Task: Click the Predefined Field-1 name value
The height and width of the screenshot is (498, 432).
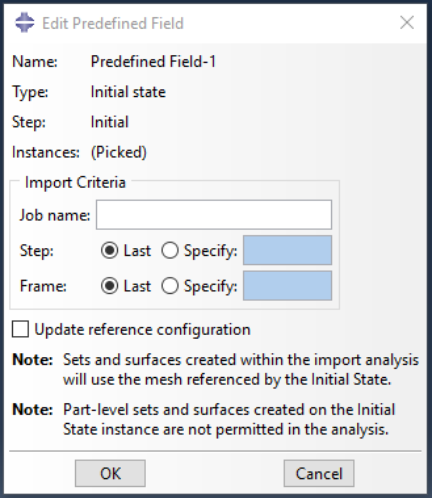Action: point(153,62)
